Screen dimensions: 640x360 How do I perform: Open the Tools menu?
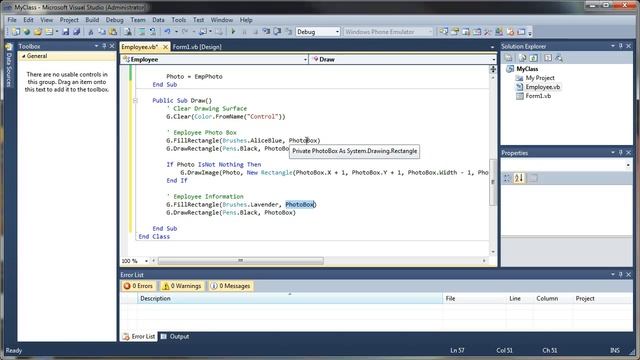point(178,20)
